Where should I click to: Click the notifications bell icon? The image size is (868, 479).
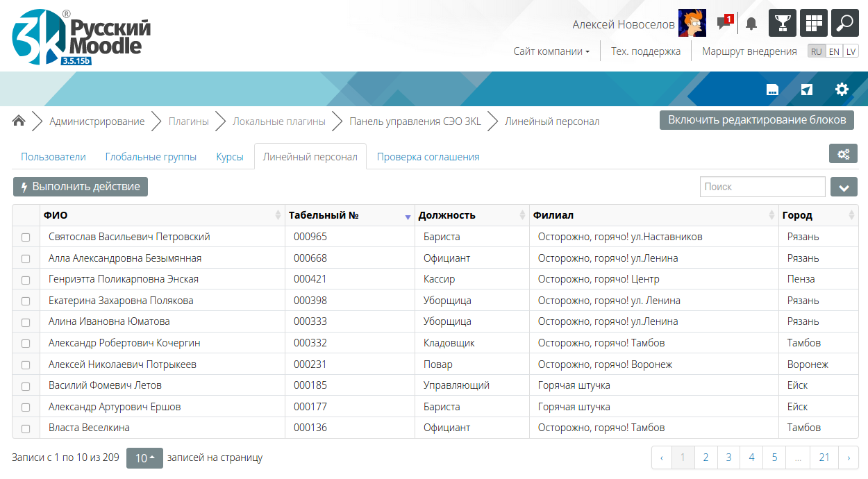point(751,24)
